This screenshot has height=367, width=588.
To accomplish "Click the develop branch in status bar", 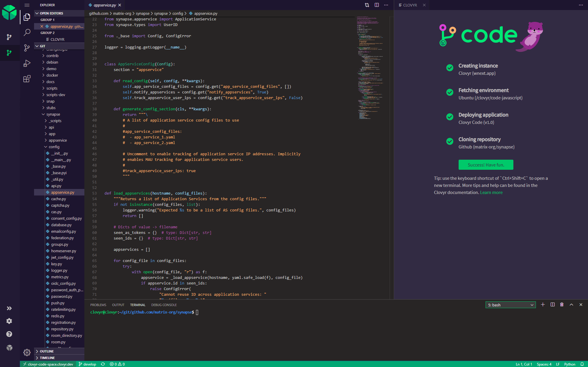I will click(x=87, y=364).
